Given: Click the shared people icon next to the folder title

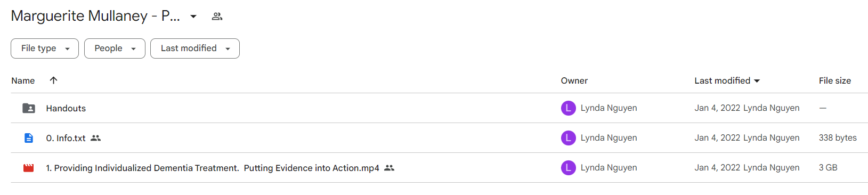Looking at the screenshot, I should pos(217,17).
